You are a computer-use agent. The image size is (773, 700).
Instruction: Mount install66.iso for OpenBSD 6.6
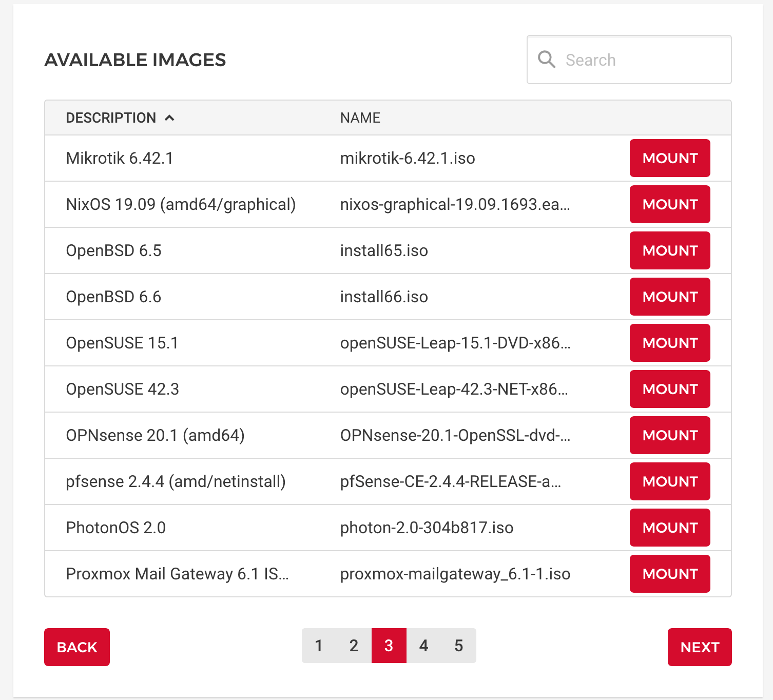pyautogui.click(x=670, y=297)
